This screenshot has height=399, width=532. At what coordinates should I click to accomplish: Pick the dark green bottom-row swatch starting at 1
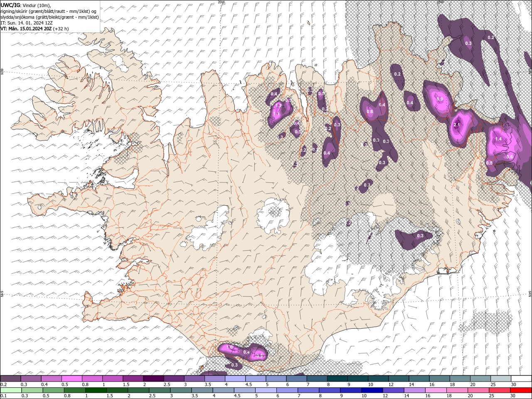[96, 390]
